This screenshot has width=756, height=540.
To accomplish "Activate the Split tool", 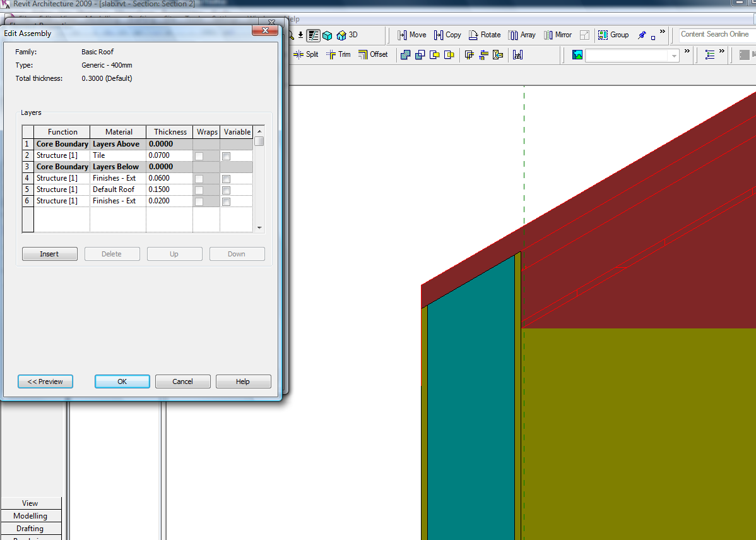I will tap(306, 54).
